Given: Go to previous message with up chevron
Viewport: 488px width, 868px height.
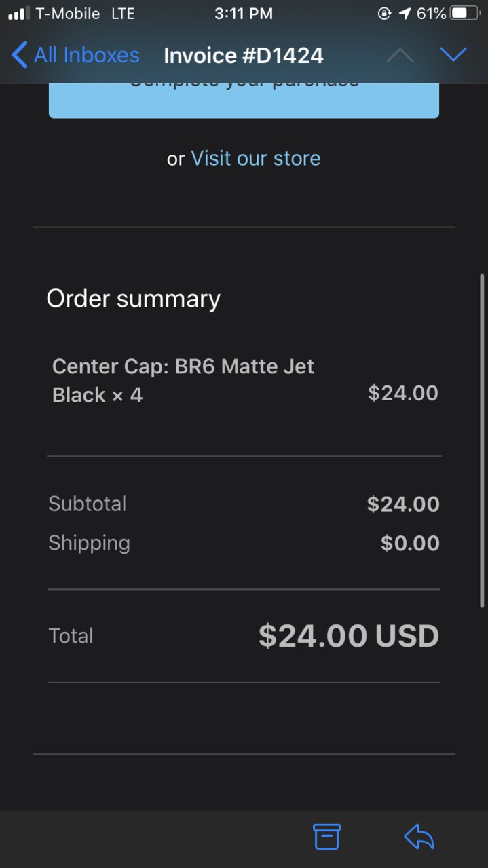Looking at the screenshot, I should (x=400, y=55).
